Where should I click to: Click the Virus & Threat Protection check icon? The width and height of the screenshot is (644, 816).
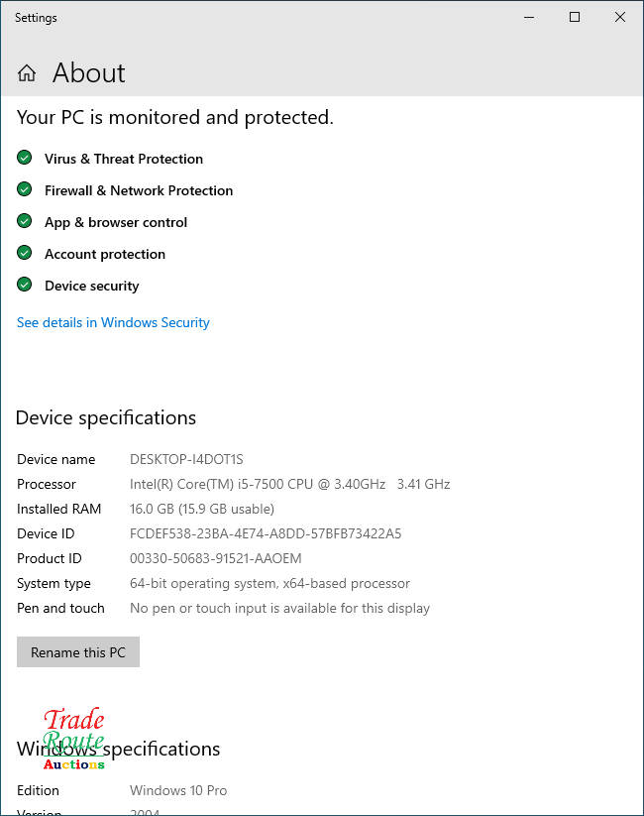25,158
